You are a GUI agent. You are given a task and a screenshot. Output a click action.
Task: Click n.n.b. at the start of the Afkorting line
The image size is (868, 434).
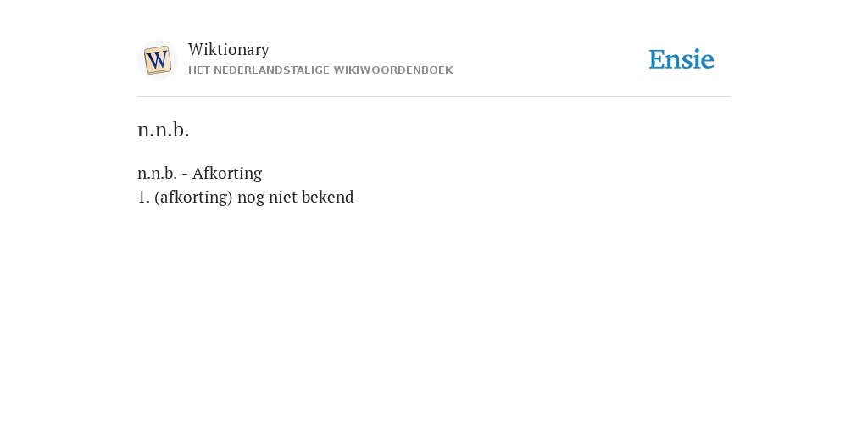(157, 173)
